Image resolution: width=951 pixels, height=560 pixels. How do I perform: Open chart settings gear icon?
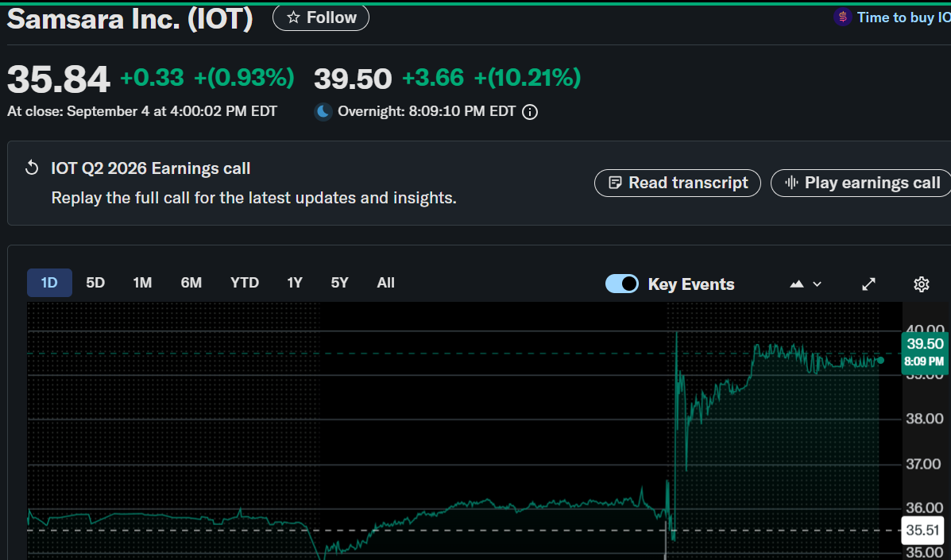pyautogui.click(x=921, y=284)
